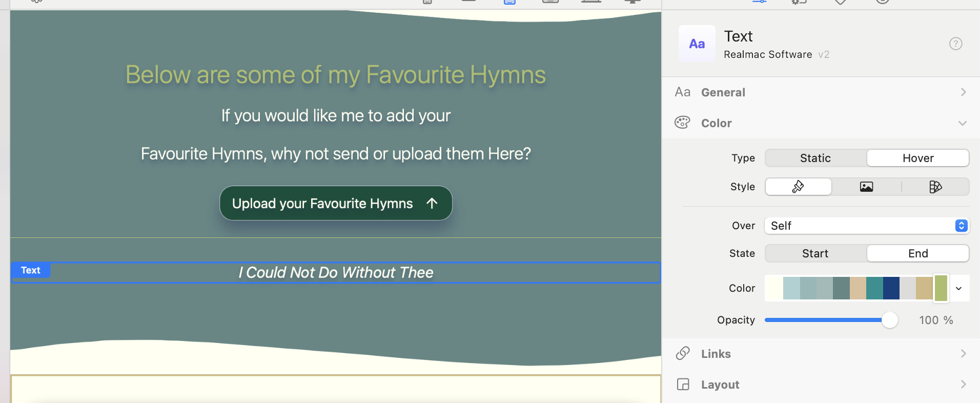This screenshot has width=980, height=403.
Task: Open the color swatches dropdown arrow
Action: coord(958,288)
